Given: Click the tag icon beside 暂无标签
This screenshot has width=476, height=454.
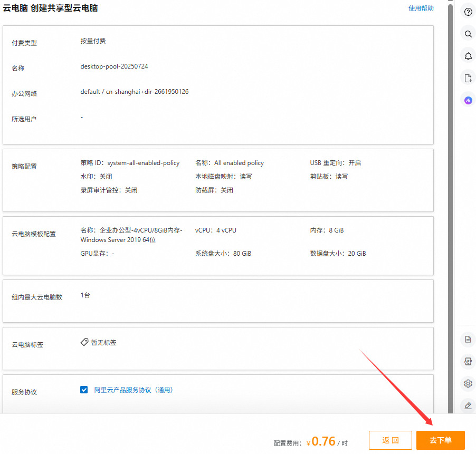Looking at the screenshot, I should coord(84,342).
